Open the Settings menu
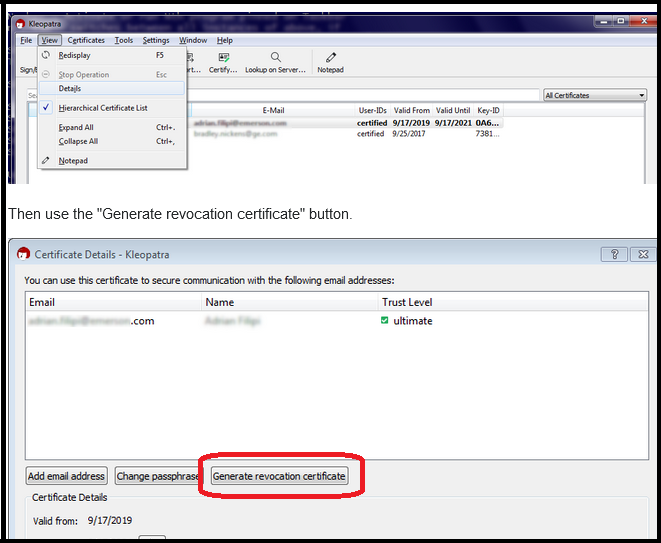661x543 pixels. pos(156,40)
